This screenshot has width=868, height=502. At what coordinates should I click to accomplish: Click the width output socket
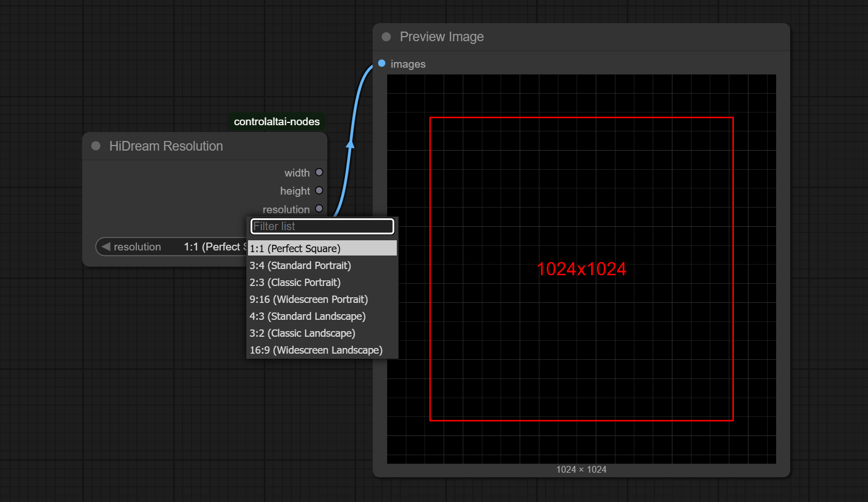(319, 173)
